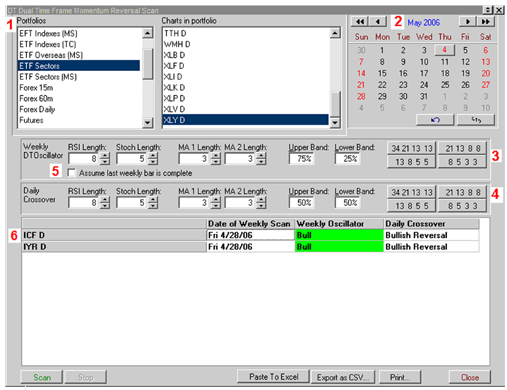
Task: Click May 2006 calendar title
Action: [423, 22]
